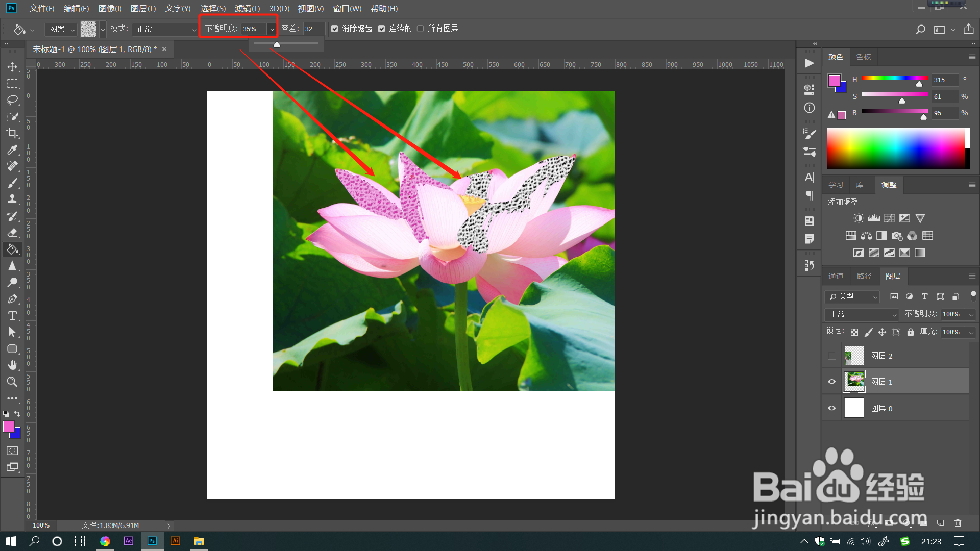Switch to the 通道 panel tab
The image size is (980, 551).
[x=836, y=276]
